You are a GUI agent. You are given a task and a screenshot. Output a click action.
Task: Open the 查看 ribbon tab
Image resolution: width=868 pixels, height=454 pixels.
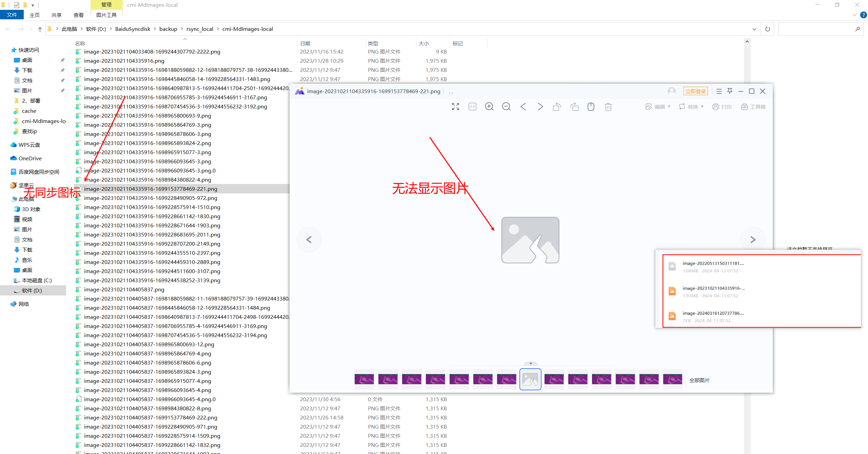coord(79,15)
